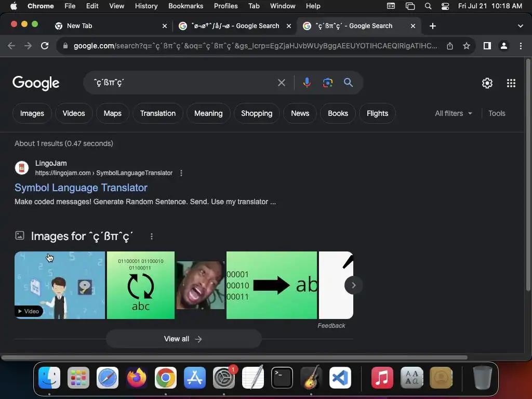532x399 pixels.
Task: Open the Bookmarks menu
Action: (185, 6)
